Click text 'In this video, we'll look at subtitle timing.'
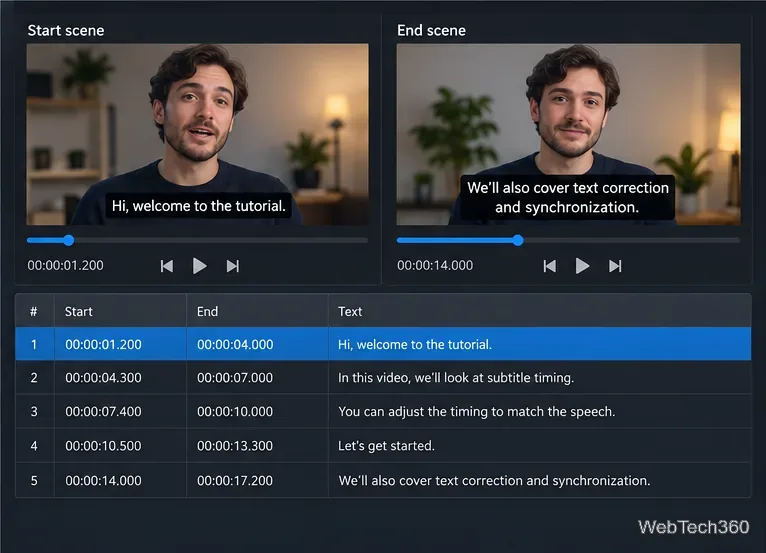The height and width of the screenshot is (553, 766). [456, 378]
